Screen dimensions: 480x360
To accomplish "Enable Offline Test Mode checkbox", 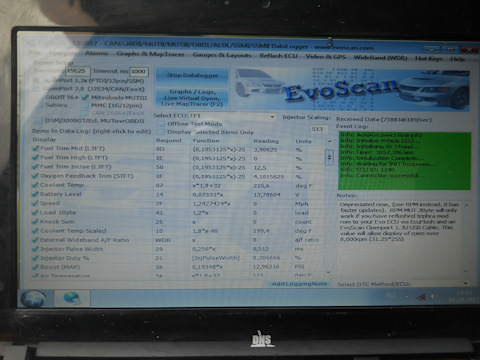I will click(161, 124).
